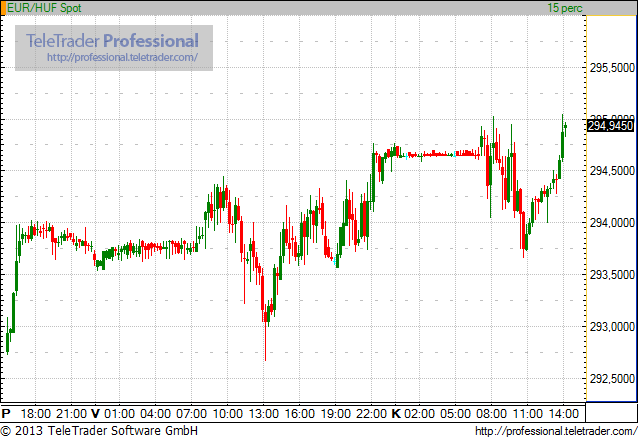The width and height of the screenshot is (638, 440).
Task: Click the 11:00 time axis label
Action: coord(527,414)
